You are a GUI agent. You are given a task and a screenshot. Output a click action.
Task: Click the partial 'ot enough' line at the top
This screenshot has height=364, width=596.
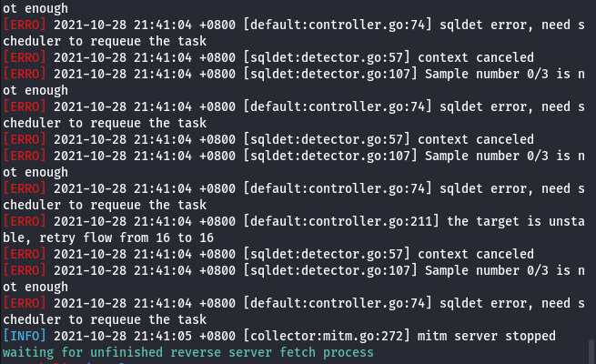coord(35,8)
